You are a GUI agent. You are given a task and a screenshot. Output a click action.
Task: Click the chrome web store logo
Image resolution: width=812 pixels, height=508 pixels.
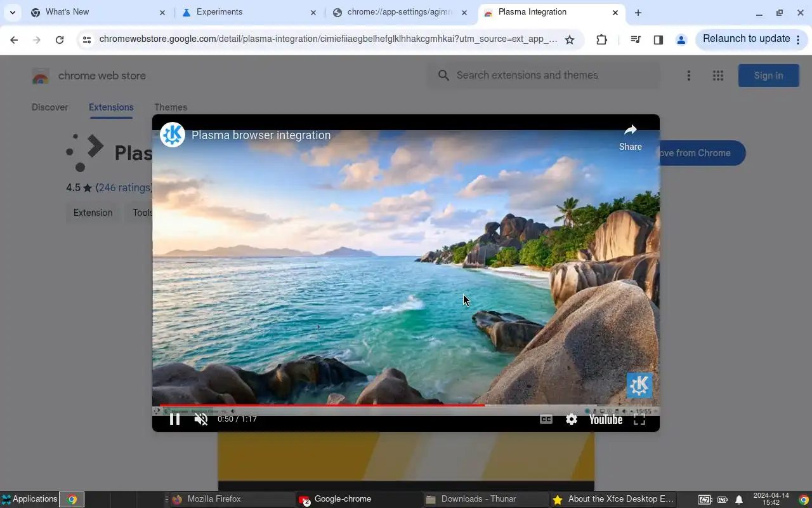point(89,76)
